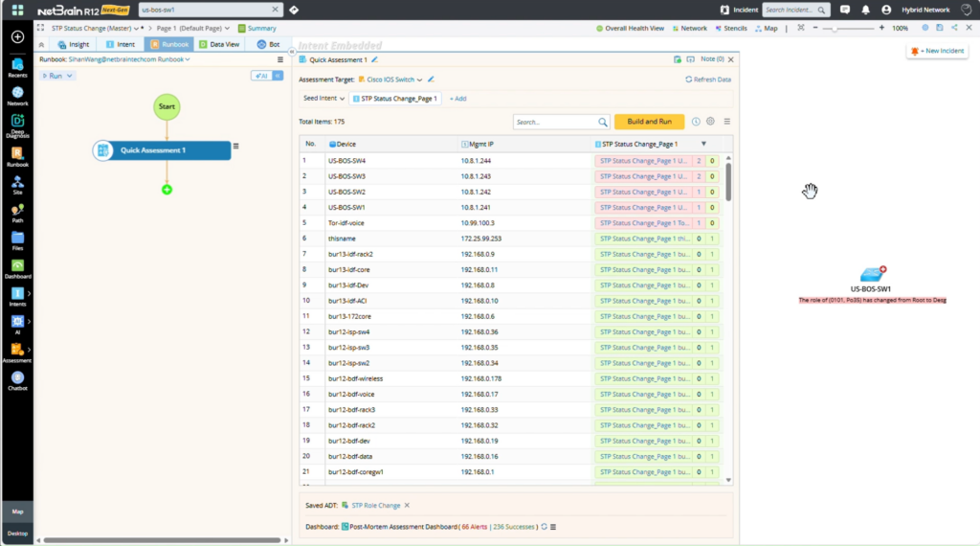The width and height of the screenshot is (980, 546).
Task: Click Refresh Data link
Action: pyautogui.click(x=707, y=80)
